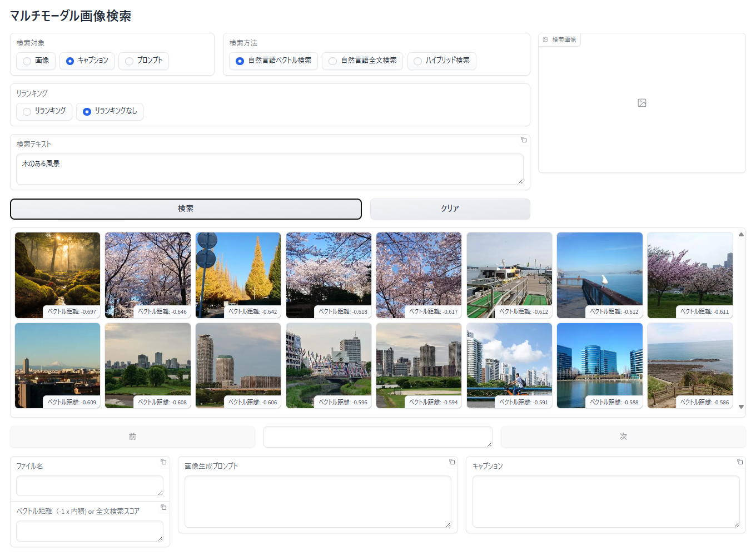This screenshot has height=555, width=756.
Task: Click the キャプション text area
Action: (x=606, y=502)
